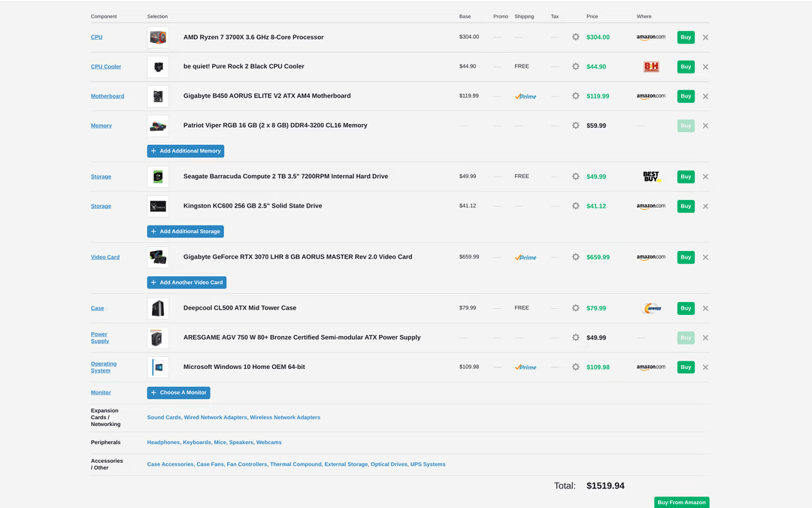The height and width of the screenshot is (508, 812).
Task: Click Choose A Monitor button
Action: pos(179,393)
